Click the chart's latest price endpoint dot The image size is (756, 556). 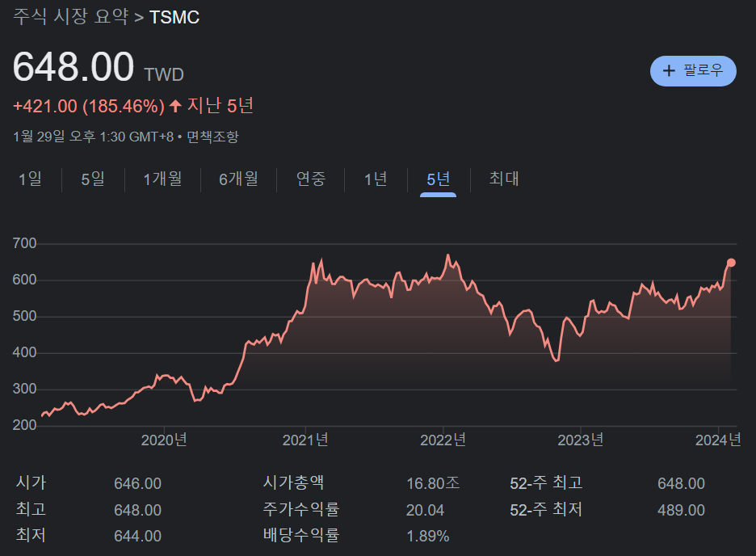[x=731, y=263]
